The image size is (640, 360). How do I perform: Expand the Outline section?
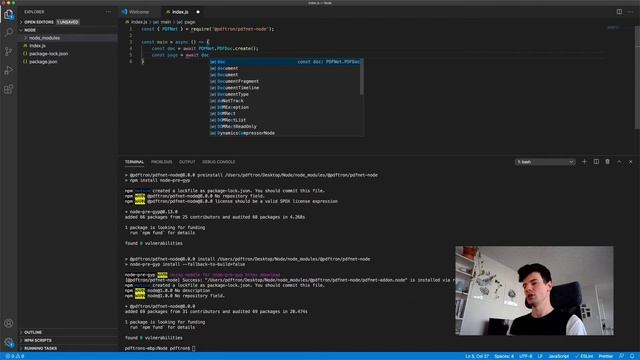pos(68,332)
